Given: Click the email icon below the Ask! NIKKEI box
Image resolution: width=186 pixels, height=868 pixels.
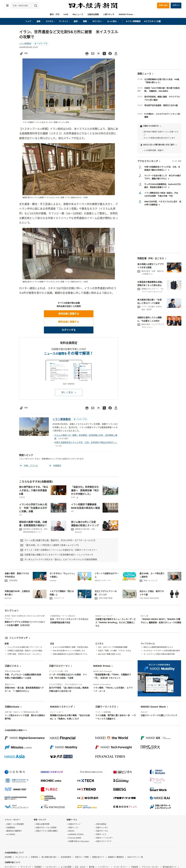Looking at the screenshot, I should 93,408.
